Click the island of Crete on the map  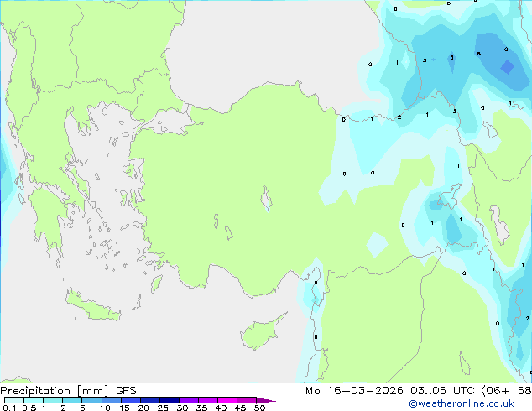tap(92, 305)
